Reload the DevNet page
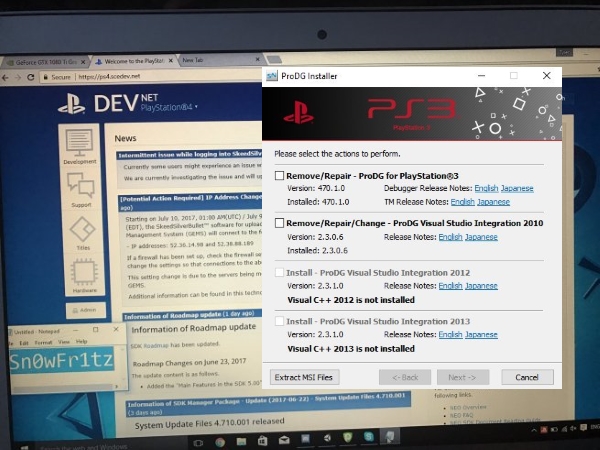 [31, 77]
